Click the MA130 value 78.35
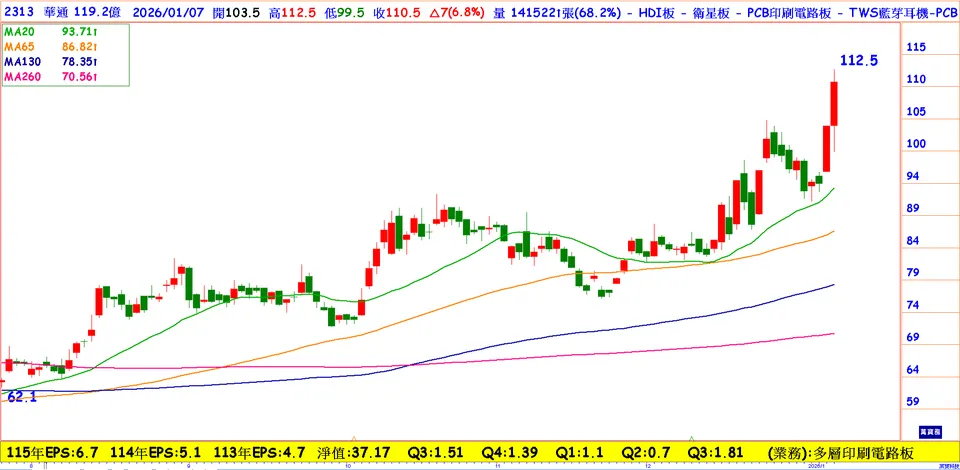The image size is (960, 470). tap(81, 62)
